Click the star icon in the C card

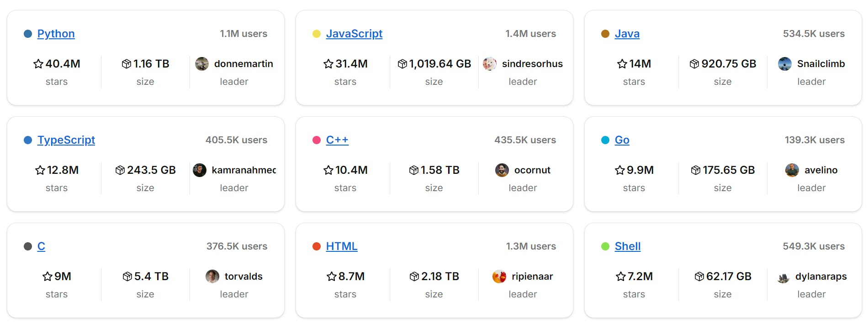(x=48, y=276)
